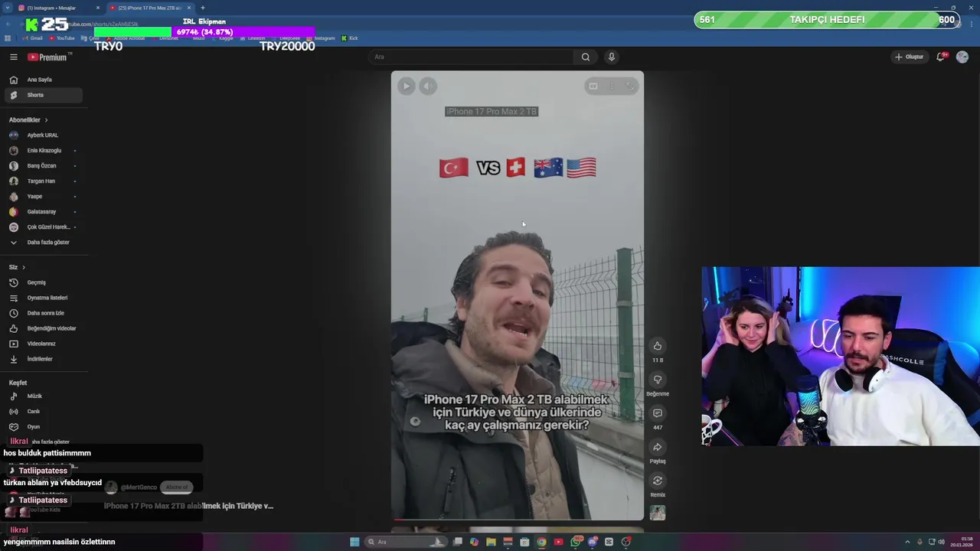This screenshot has width=980, height=551.
Task: Open the YouTube hamburger guide menu
Action: pos(14,57)
